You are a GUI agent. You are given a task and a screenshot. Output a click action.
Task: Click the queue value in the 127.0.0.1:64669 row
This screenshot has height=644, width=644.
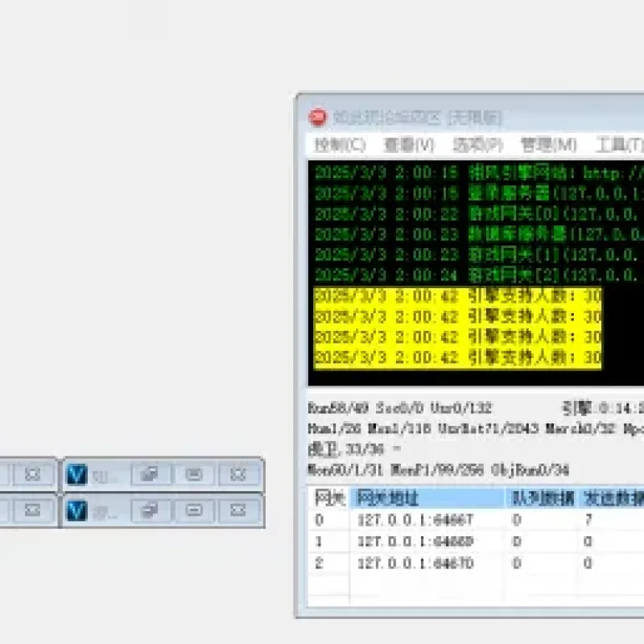[x=517, y=542]
